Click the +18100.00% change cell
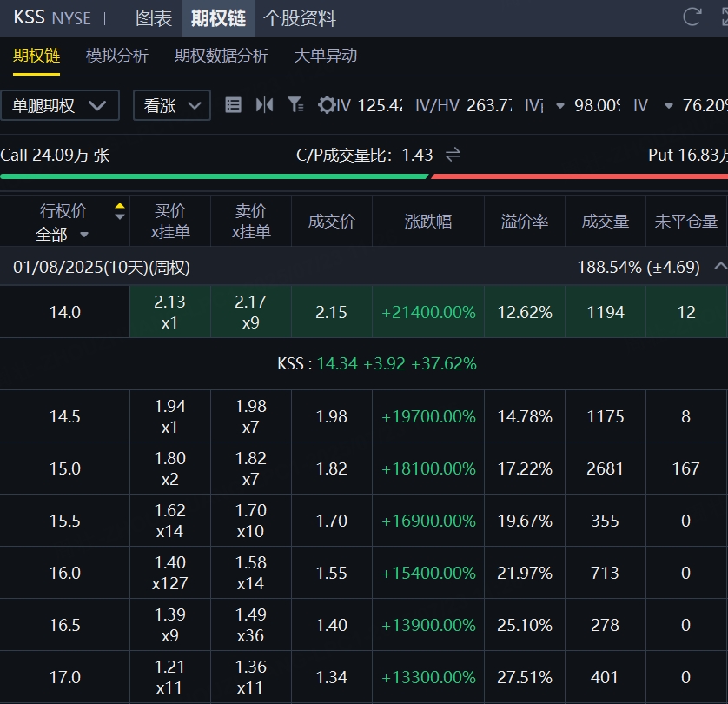This screenshot has height=704, width=728. 428,468
